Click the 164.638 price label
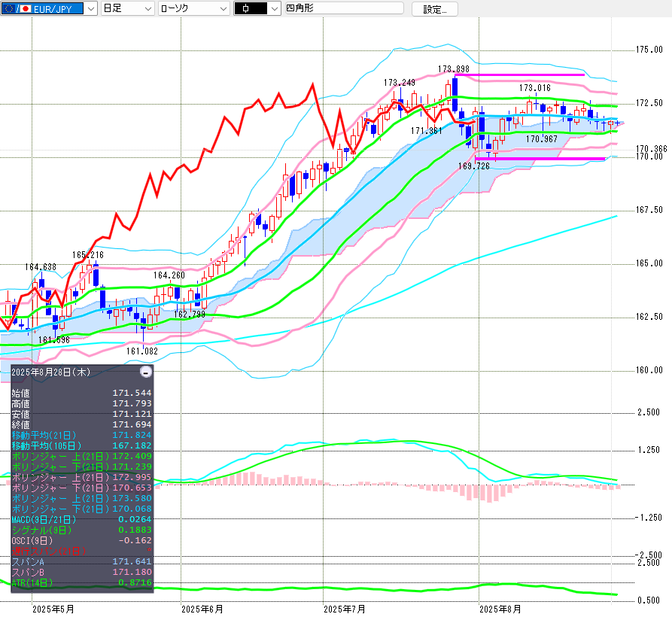 point(41,267)
